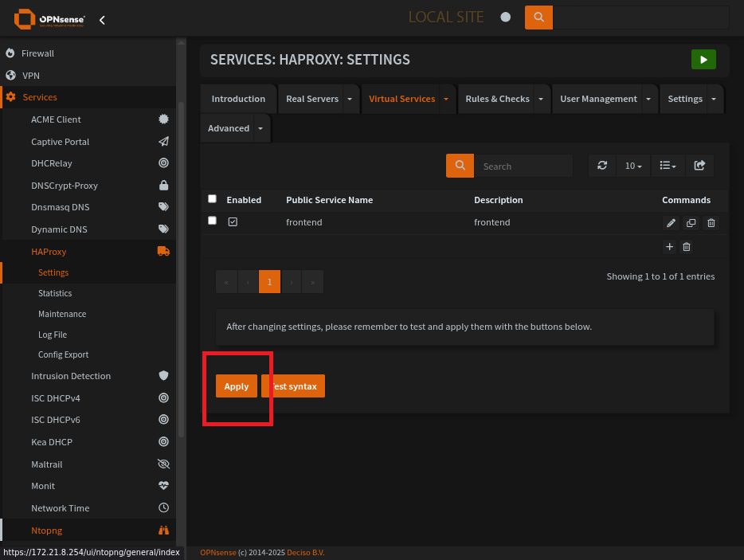Refresh the virtual services table

pos(602,166)
